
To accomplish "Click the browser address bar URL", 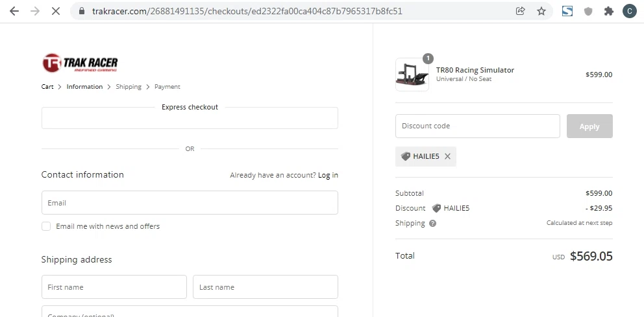I will [x=247, y=11].
